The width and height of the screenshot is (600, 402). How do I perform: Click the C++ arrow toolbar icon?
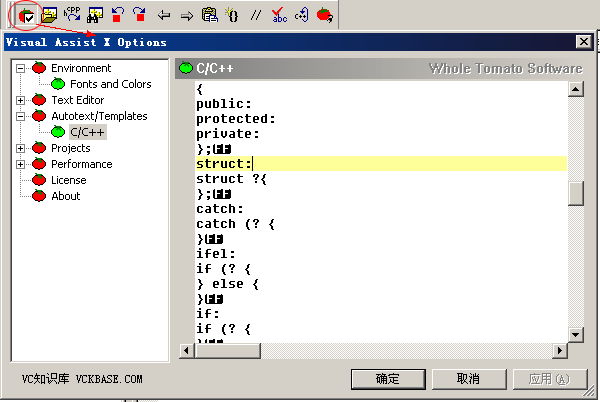point(302,15)
